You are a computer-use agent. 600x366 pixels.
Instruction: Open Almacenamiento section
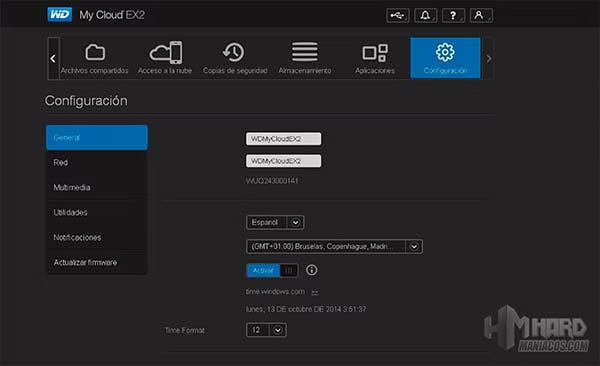pos(305,58)
